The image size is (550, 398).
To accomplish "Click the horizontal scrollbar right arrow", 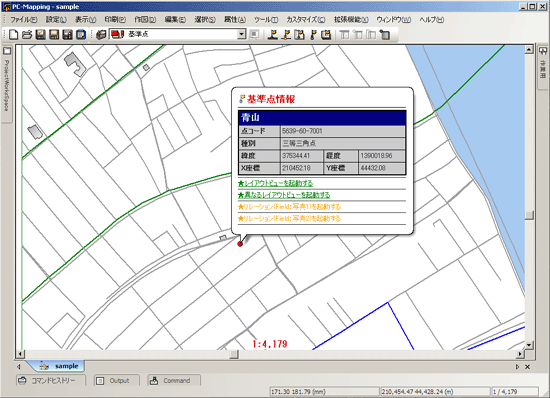I will click(x=520, y=354).
